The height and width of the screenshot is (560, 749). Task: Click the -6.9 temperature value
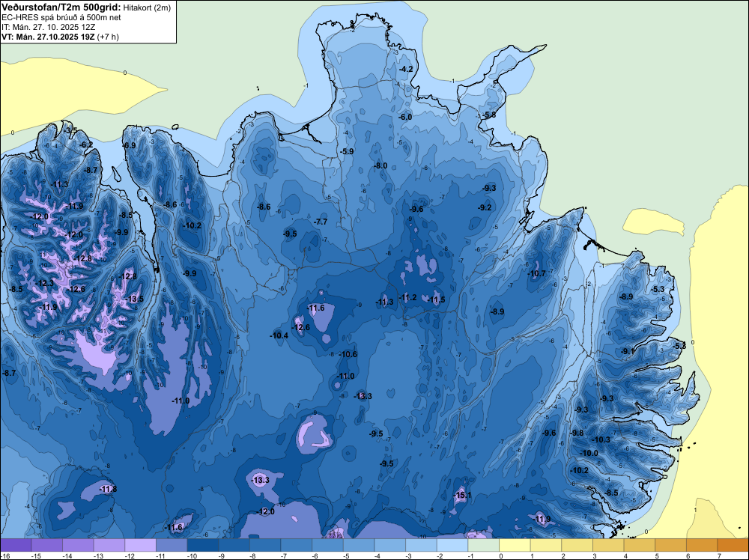point(129,144)
